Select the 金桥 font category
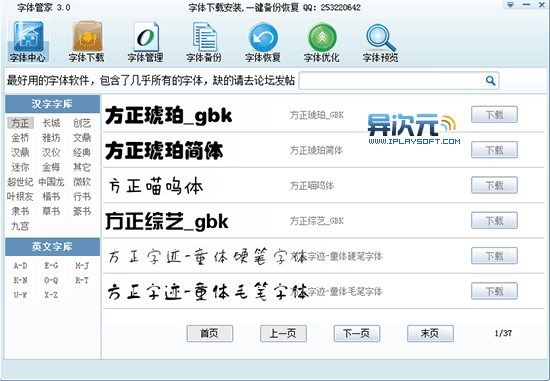550x381 pixels. coord(20,138)
